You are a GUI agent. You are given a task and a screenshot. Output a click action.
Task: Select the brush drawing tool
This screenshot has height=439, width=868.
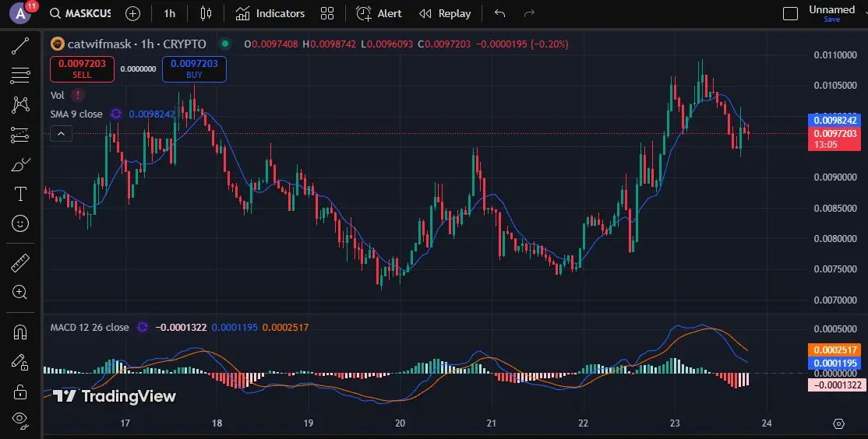point(20,164)
